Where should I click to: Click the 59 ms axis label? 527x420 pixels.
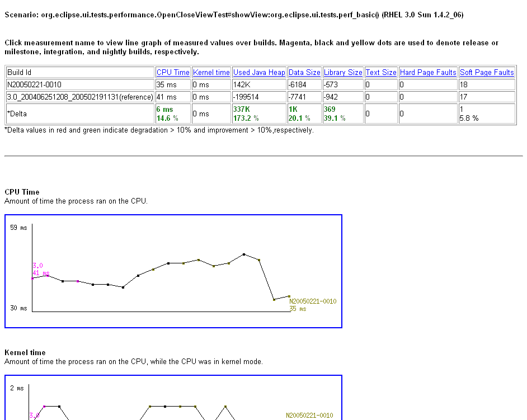tap(18, 228)
